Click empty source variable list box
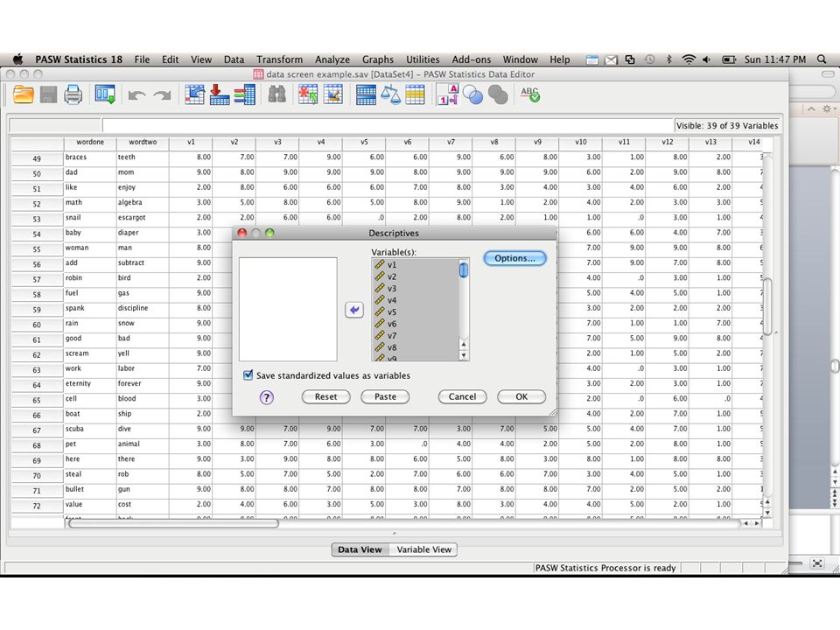The width and height of the screenshot is (840, 630). point(288,309)
